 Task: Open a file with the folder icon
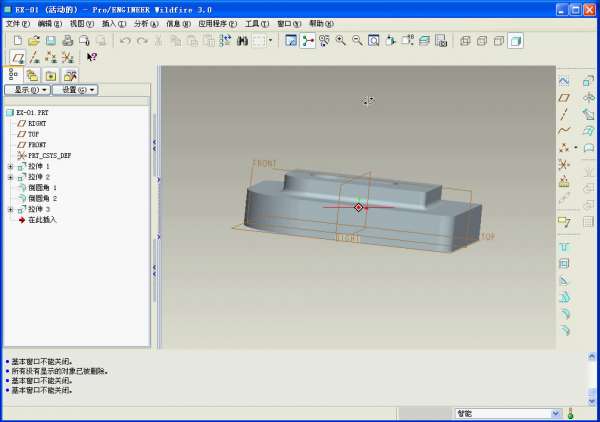[34, 41]
